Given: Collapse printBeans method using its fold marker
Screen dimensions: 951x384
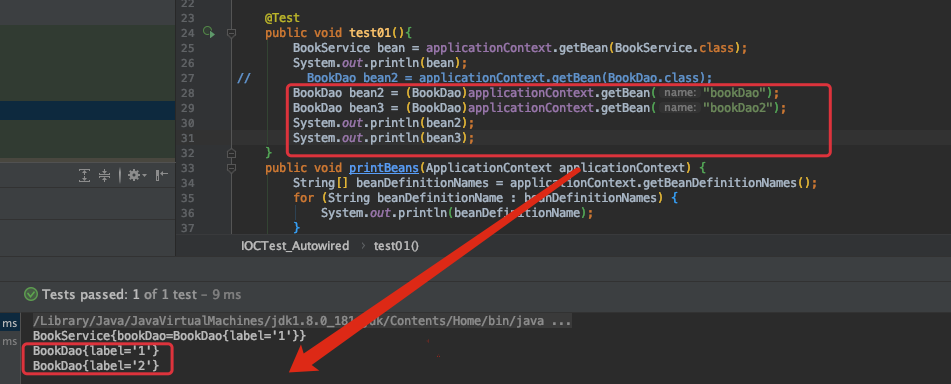Looking at the screenshot, I should 231,167.
